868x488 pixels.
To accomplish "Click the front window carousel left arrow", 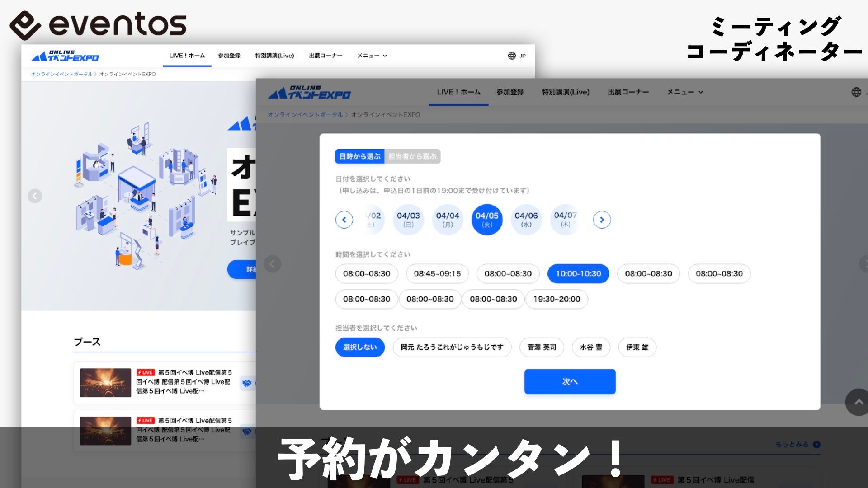I will pos(272,263).
